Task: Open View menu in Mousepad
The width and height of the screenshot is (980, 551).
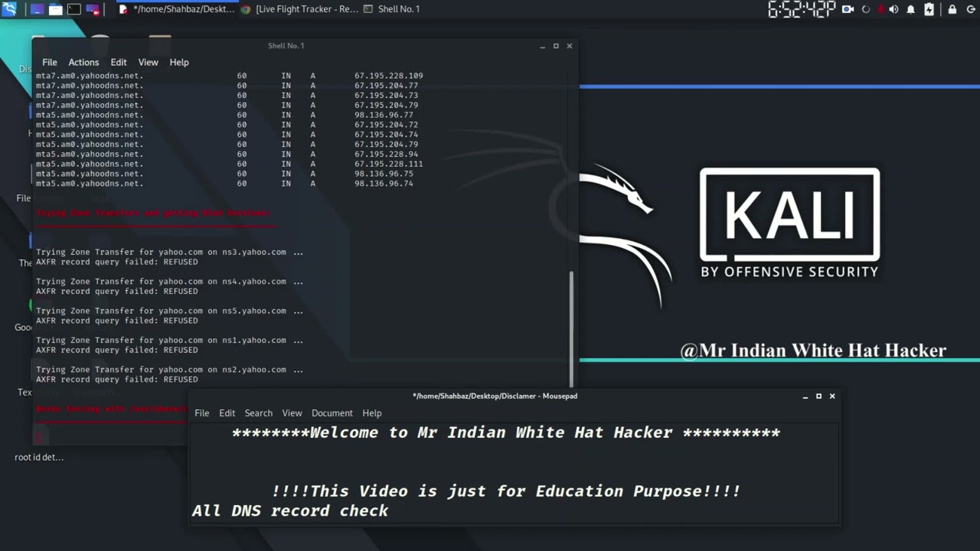Action: click(x=292, y=412)
